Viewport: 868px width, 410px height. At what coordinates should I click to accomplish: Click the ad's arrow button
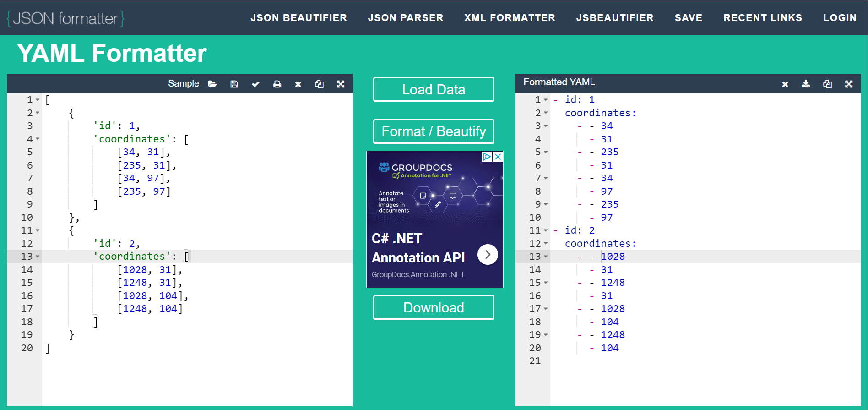tap(488, 254)
